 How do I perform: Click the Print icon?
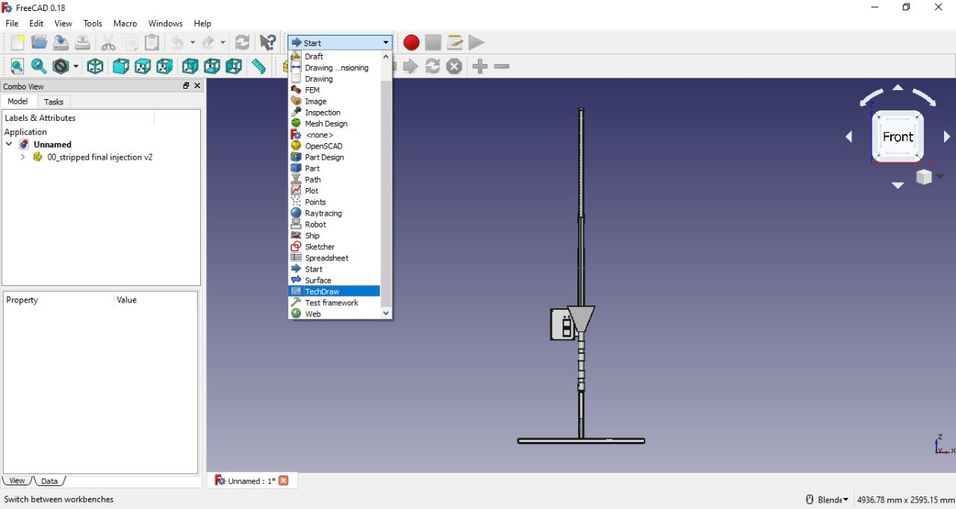(x=82, y=42)
